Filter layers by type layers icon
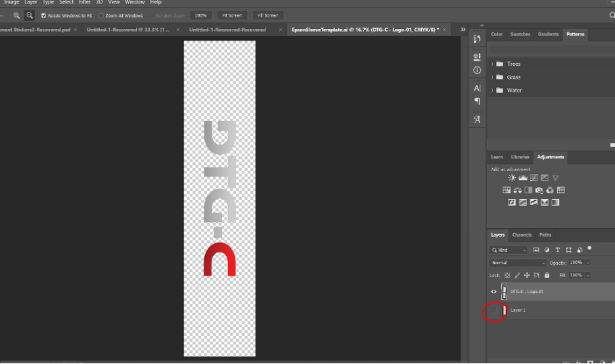The width and height of the screenshot is (615, 364). pos(558,250)
